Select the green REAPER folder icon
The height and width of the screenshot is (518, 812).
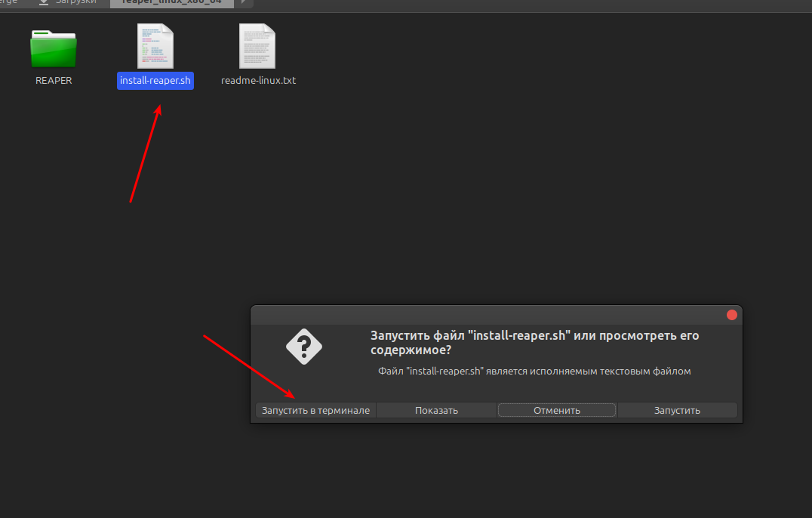point(54,48)
